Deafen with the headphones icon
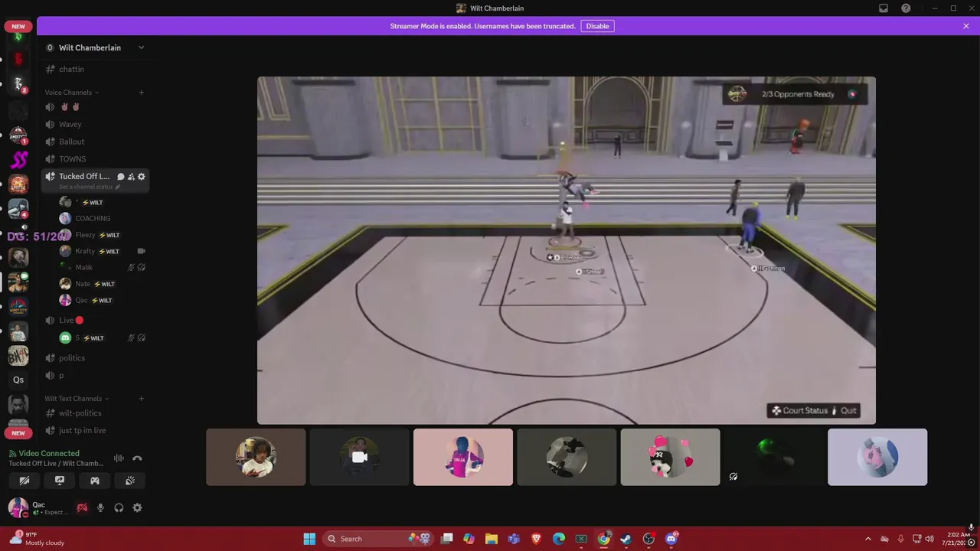Screen dimensions: 980x551 tap(119, 508)
